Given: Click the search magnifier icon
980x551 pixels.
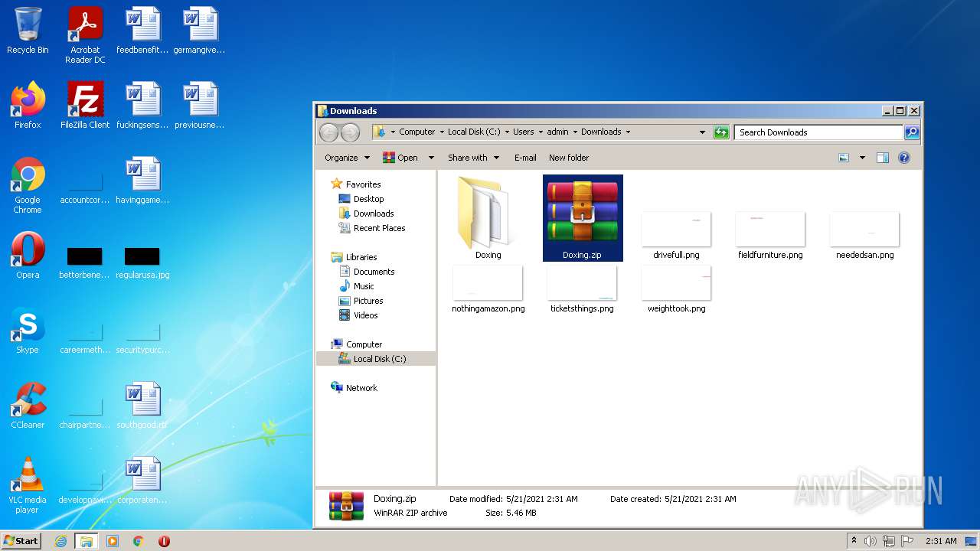Looking at the screenshot, I should tap(911, 132).
